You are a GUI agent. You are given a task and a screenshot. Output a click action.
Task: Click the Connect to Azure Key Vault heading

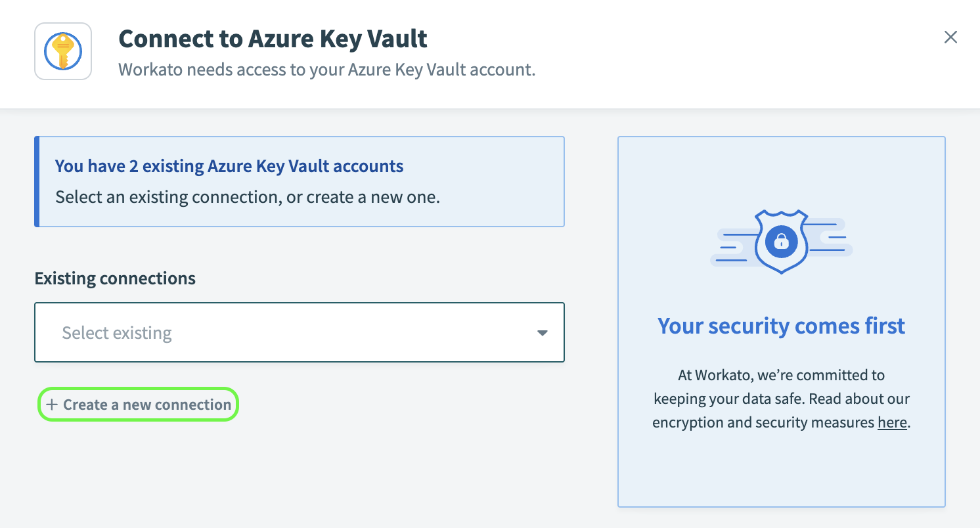272,39
